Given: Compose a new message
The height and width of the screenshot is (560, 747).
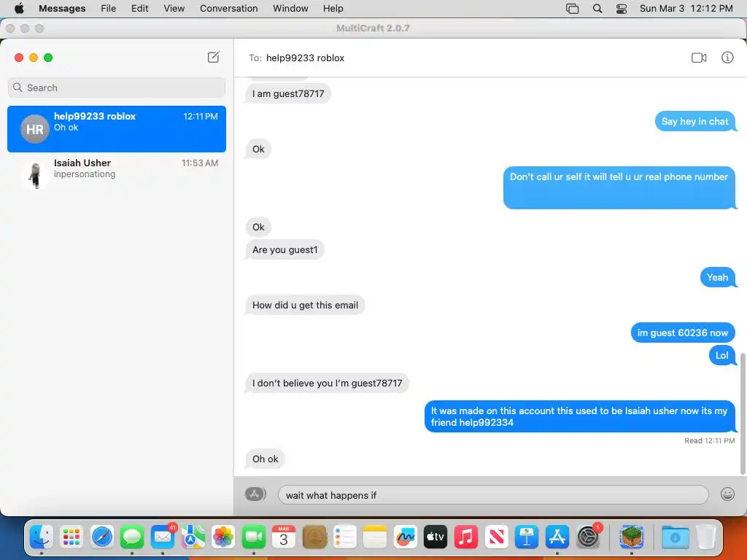Looking at the screenshot, I should pos(214,57).
